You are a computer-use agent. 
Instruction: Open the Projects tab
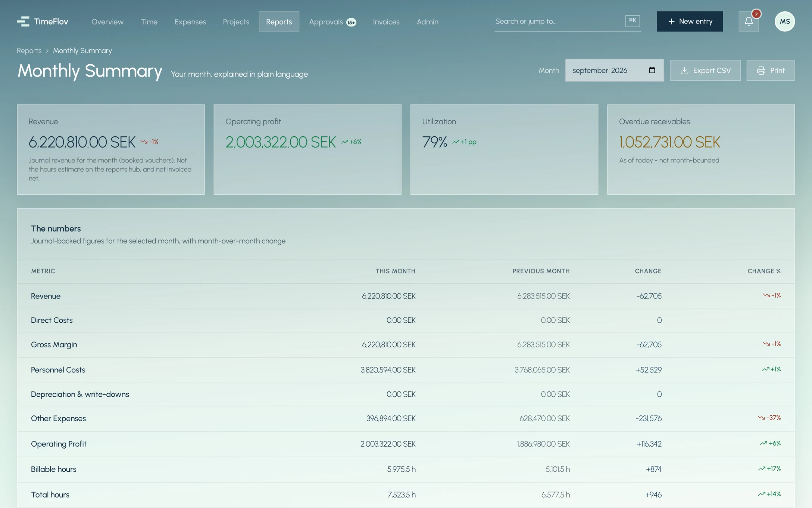(236, 22)
